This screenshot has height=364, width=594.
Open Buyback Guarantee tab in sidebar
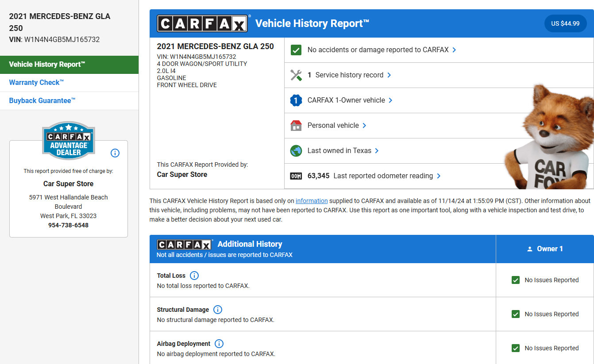tap(42, 101)
